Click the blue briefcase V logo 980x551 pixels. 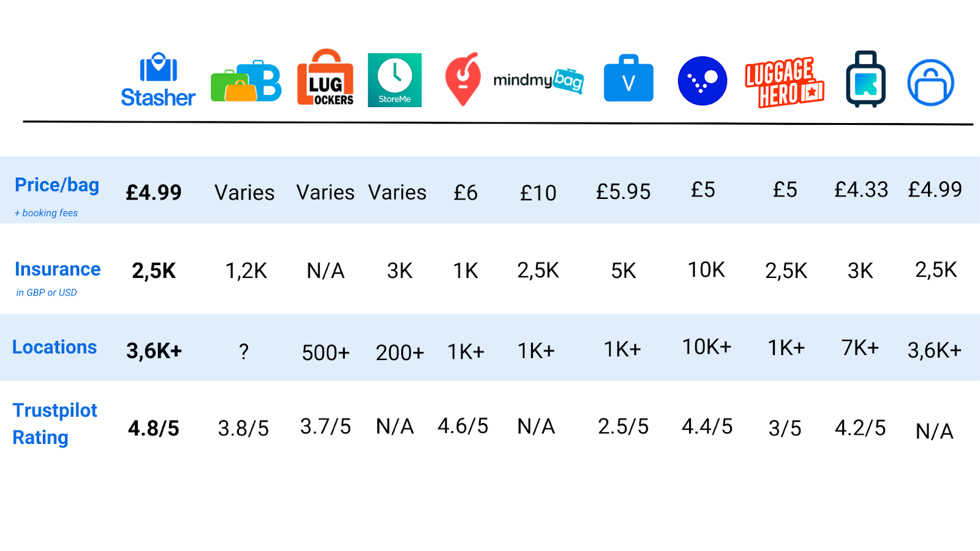(628, 79)
